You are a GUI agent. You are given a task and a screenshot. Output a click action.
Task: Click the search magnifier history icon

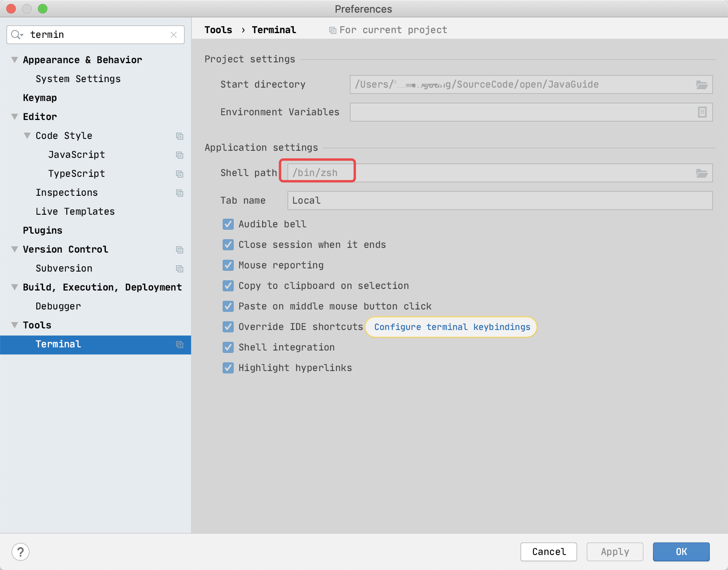[x=17, y=35]
